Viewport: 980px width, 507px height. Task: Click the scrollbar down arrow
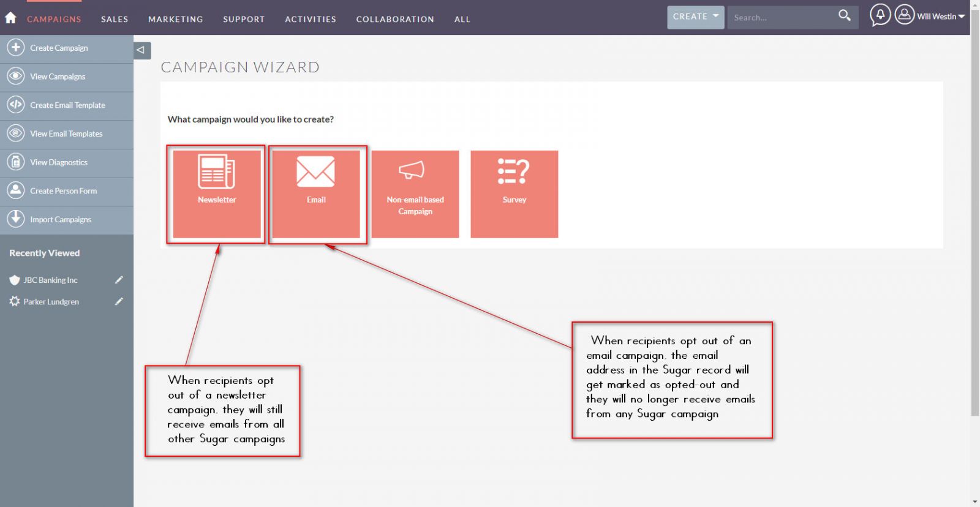[975, 502]
